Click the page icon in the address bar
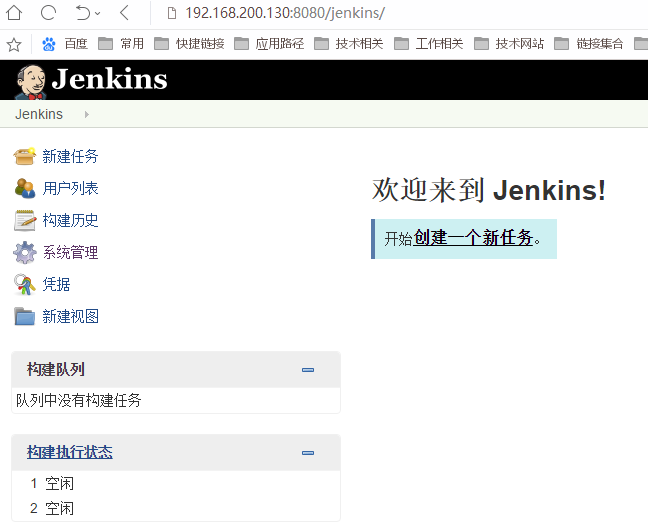Image resolution: width=648 pixels, height=528 pixels. pos(172,13)
